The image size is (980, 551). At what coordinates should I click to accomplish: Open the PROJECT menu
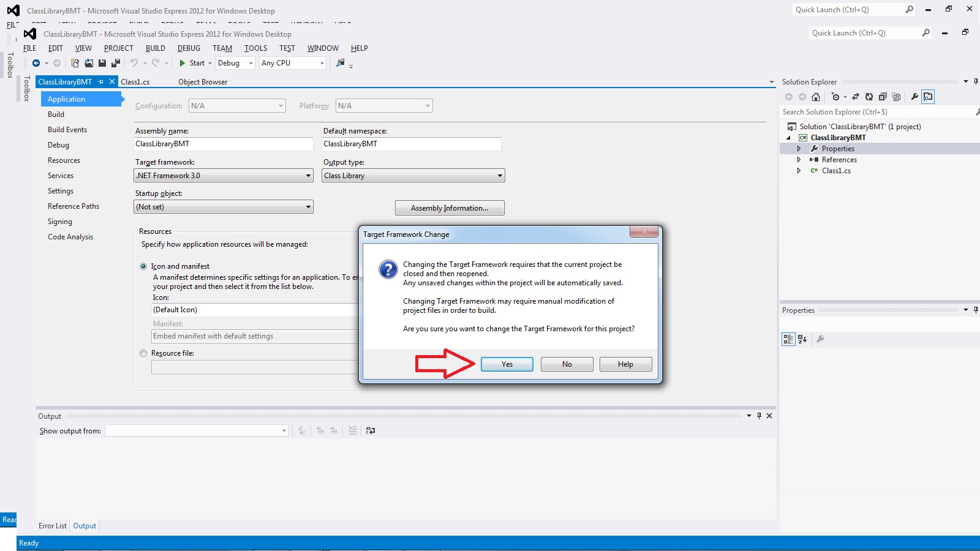pyautogui.click(x=118, y=48)
